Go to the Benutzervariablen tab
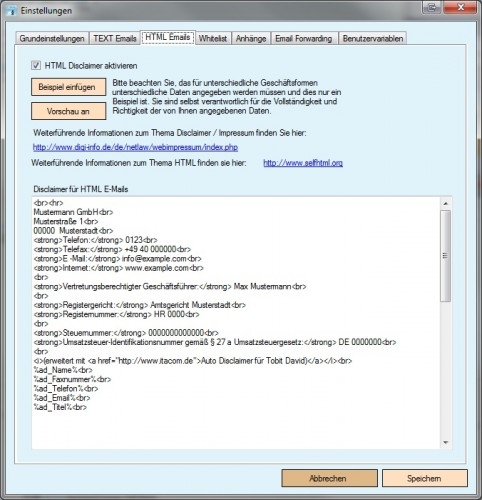This screenshot has height=500, width=482. tap(373, 38)
